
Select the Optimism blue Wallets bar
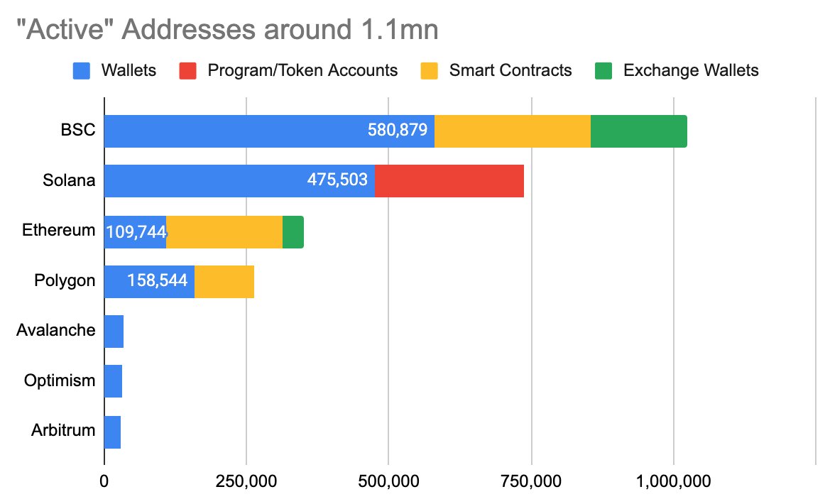113,381
